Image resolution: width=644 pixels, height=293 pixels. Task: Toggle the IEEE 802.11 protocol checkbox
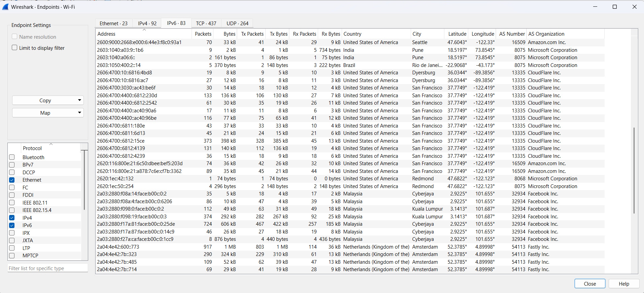pyautogui.click(x=12, y=203)
